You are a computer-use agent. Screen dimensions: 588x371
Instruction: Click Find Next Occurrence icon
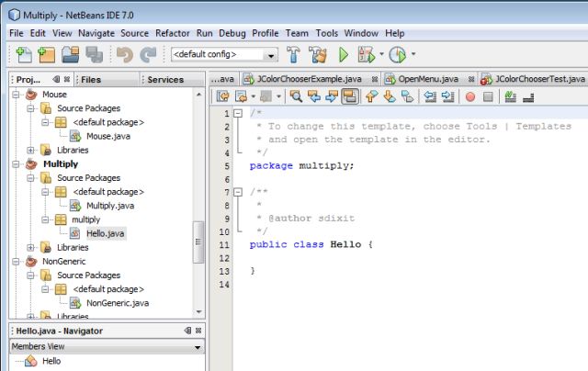pos(332,96)
